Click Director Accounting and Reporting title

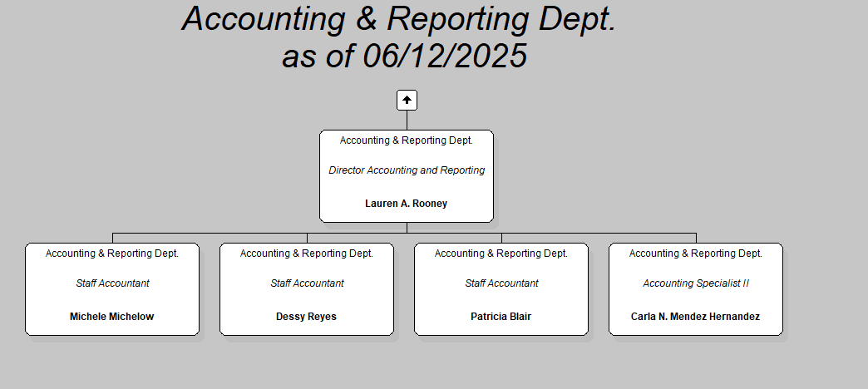407,170
